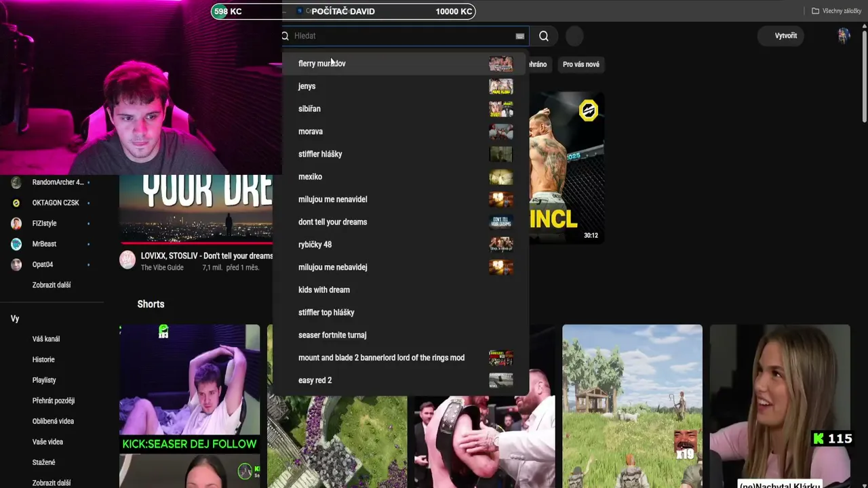The image size is (868, 488).
Task: Focus the Hledat search field
Action: tap(405, 36)
